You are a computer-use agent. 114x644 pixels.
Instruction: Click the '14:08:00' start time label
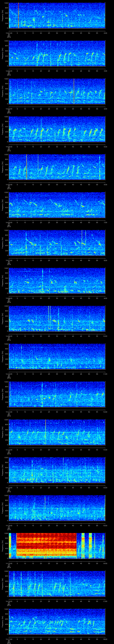tap(9, 298)
